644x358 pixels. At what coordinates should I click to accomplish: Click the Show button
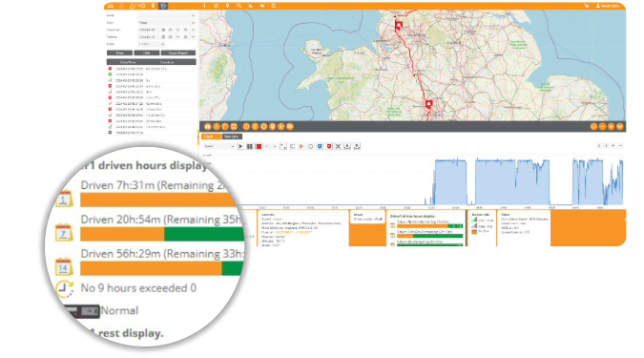tap(119, 53)
